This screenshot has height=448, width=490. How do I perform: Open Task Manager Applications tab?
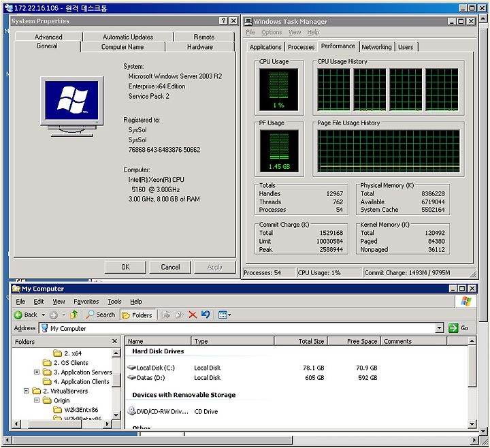point(265,47)
